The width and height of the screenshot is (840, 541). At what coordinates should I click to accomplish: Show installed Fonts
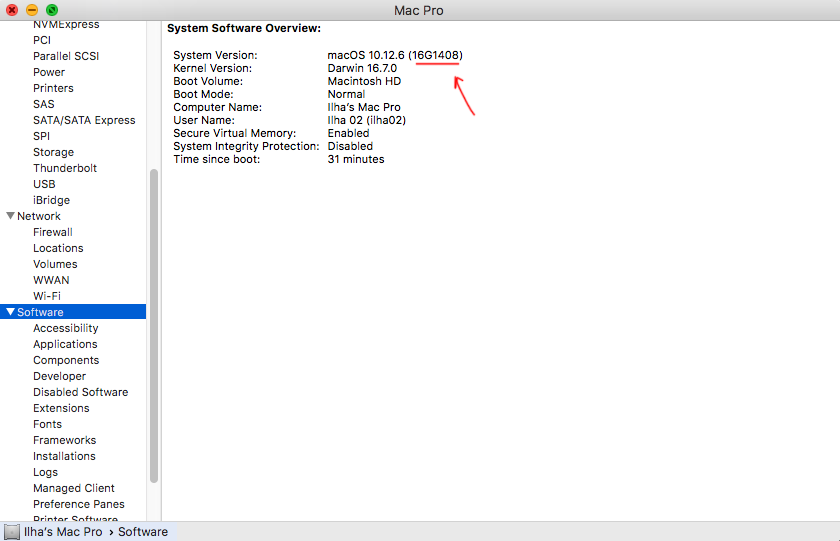click(47, 424)
